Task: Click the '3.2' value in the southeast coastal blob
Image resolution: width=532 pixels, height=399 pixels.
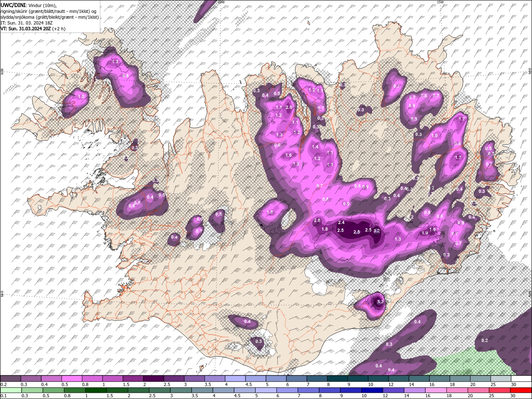Action: (x=380, y=301)
